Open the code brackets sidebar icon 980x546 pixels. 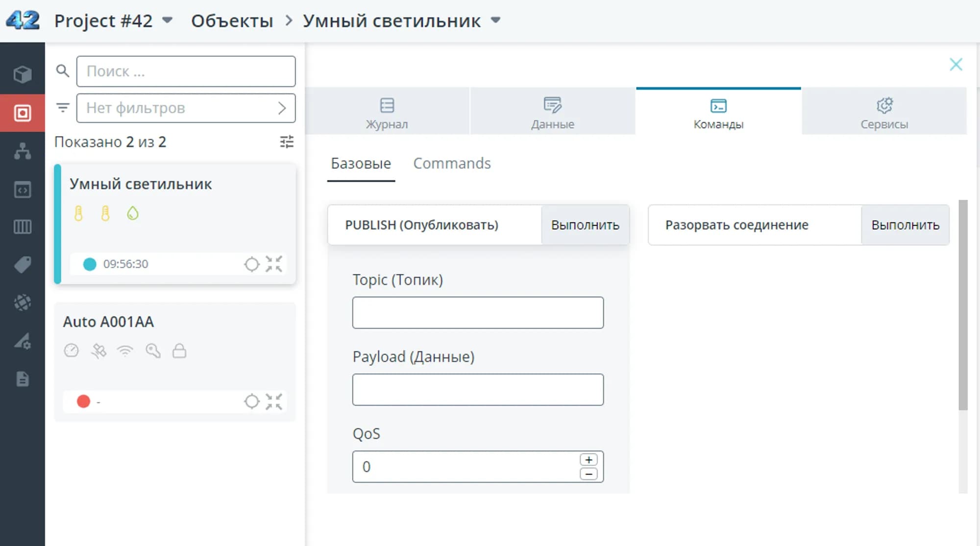pos(23,190)
